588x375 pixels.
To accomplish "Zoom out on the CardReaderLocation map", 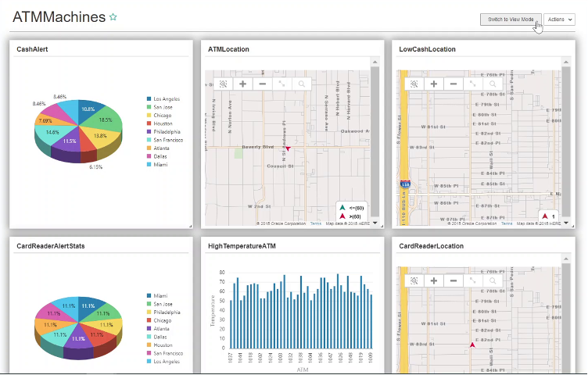I will [453, 280].
